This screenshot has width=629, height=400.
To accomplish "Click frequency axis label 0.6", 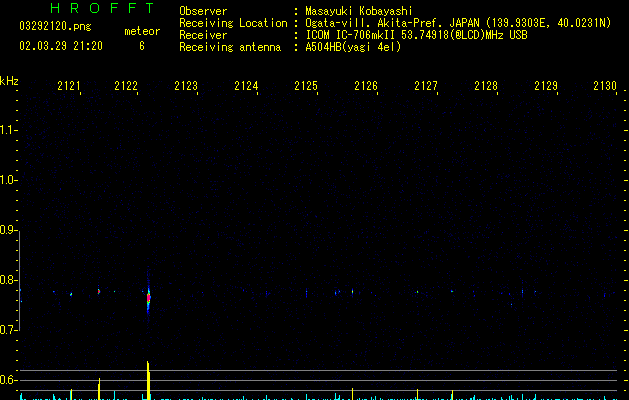I will click(8, 380).
